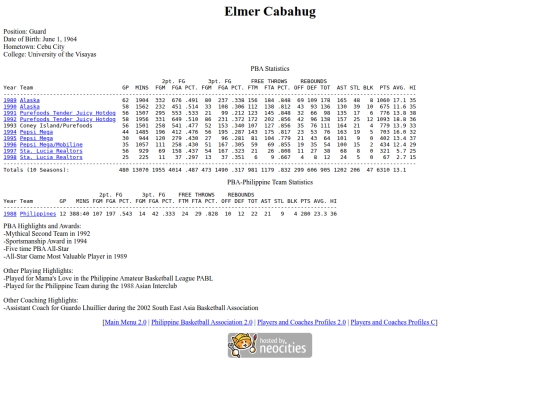Open the Pepsi Mega link for 1994

point(36,132)
